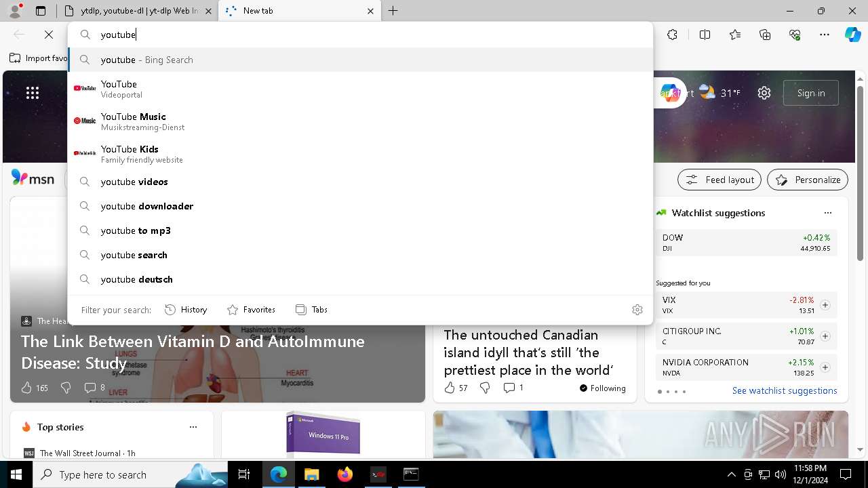This screenshot has width=868, height=488.
Task: Open File Explorer from the taskbar
Action: (311, 474)
